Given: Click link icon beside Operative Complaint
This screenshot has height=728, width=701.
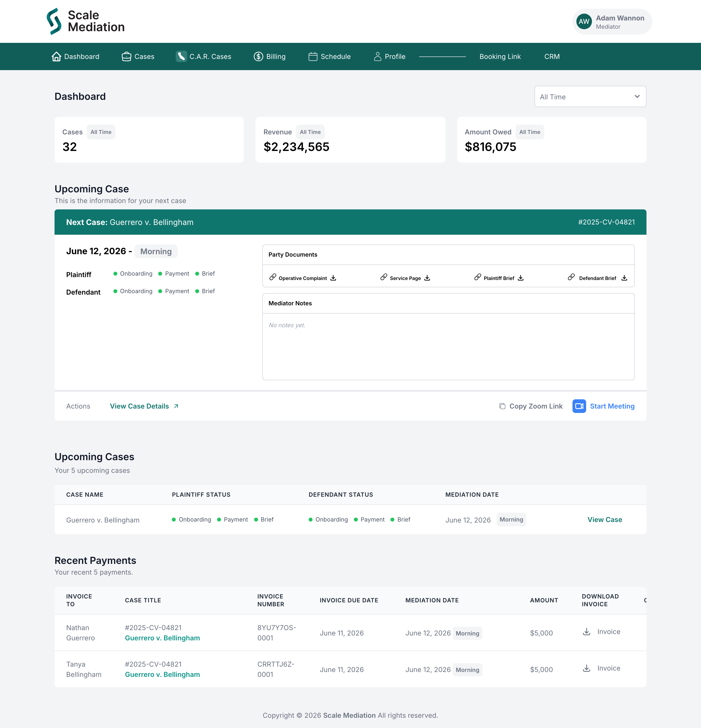Looking at the screenshot, I should coord(273,277).
